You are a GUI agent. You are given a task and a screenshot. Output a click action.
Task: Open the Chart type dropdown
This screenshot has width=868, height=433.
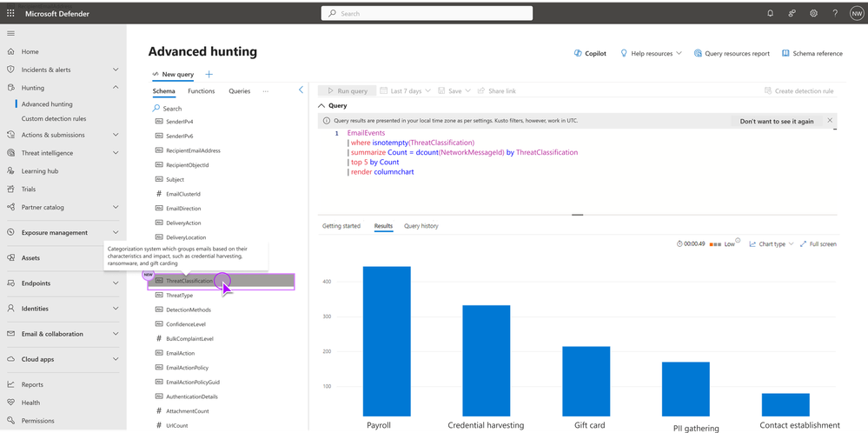pyautogui.click(x=771, y=243)
